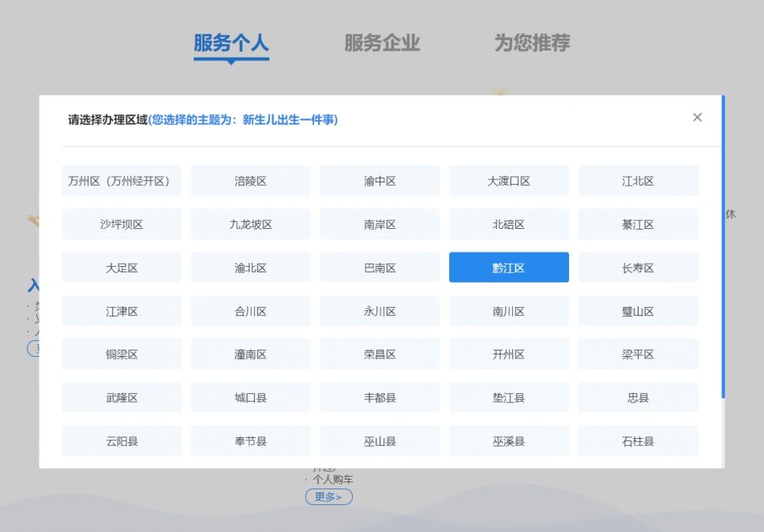The height and width of the screenshot is (532, 764).
Task: Select the 石柱县 county
Action: click(638, 440)
